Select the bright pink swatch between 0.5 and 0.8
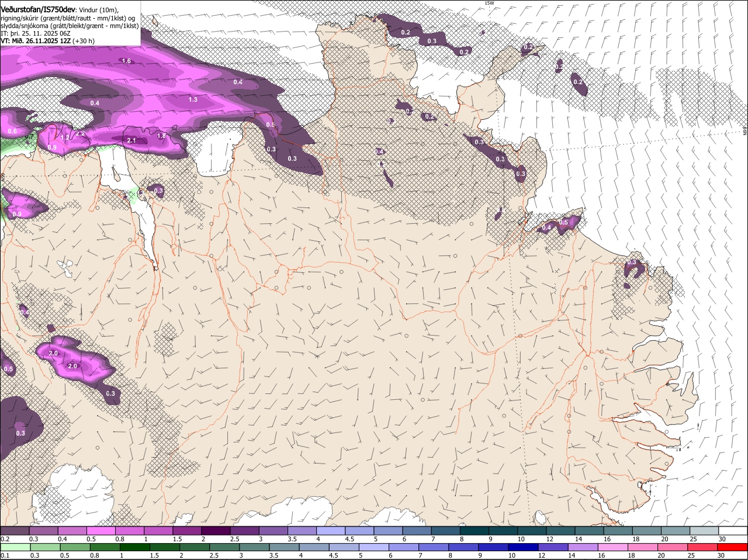748x560 pixels. (101, 531)
